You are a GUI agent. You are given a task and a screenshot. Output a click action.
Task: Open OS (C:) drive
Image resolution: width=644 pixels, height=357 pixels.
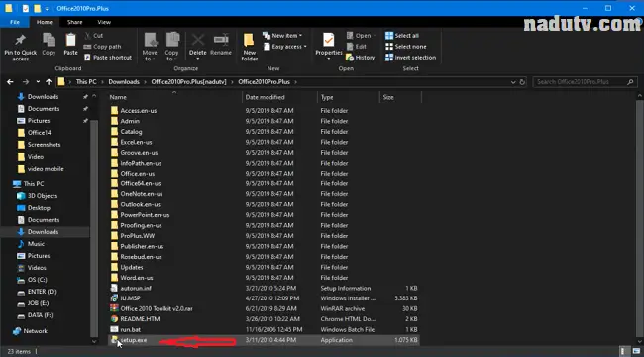[x=37, y=280]
